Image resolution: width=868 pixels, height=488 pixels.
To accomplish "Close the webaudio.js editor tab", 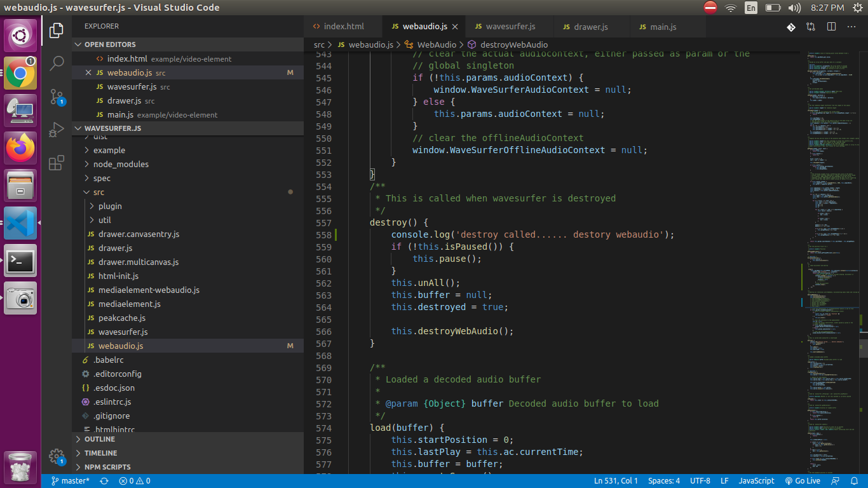I will pyautogui.click(x=454, y=27).
